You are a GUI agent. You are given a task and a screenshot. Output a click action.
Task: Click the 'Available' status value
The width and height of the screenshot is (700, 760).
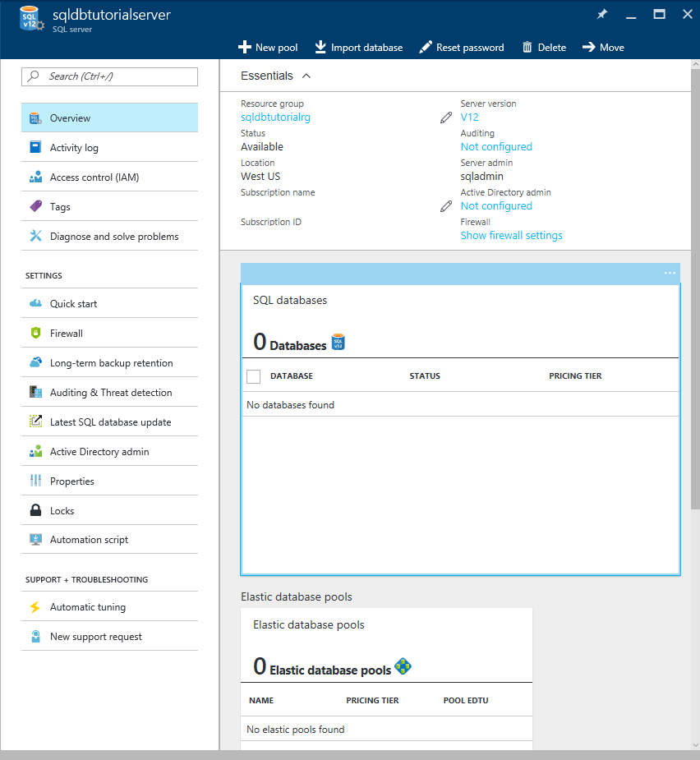tap(262, 147)
